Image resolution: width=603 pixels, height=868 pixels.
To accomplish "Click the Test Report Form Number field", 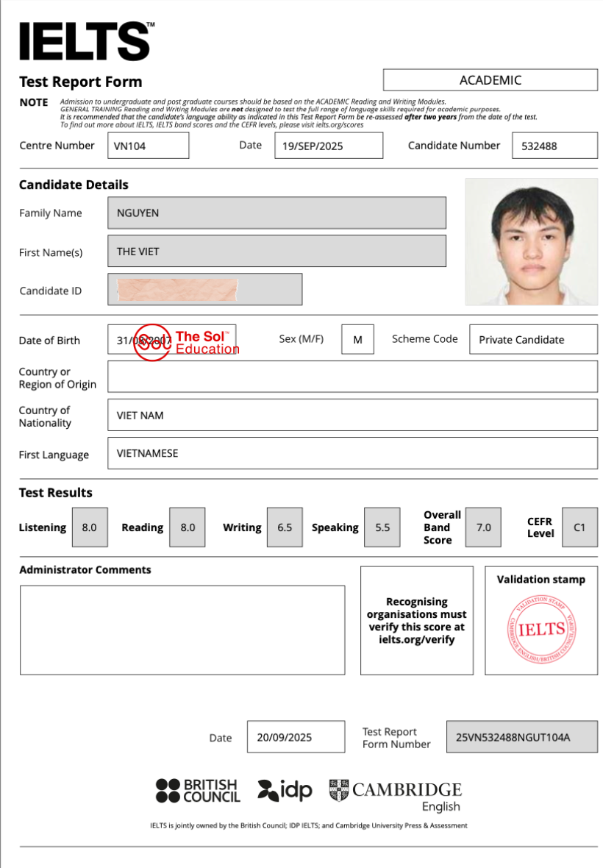I will coord(521,737).
